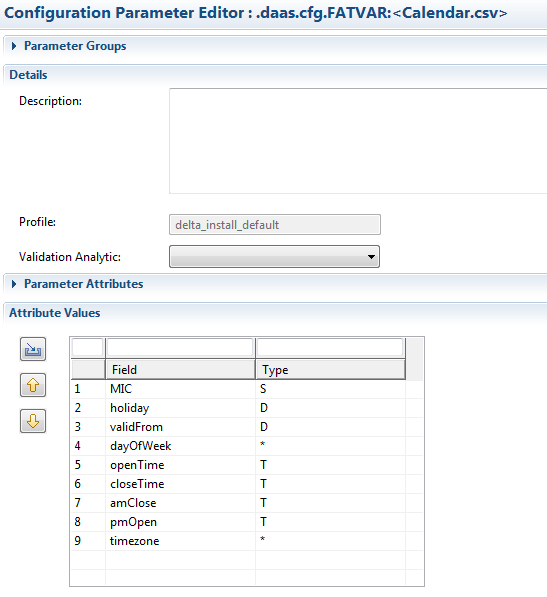Click inside the Description text area
The width and height of the screenshot is (547, 597).
tap(358, 141)
